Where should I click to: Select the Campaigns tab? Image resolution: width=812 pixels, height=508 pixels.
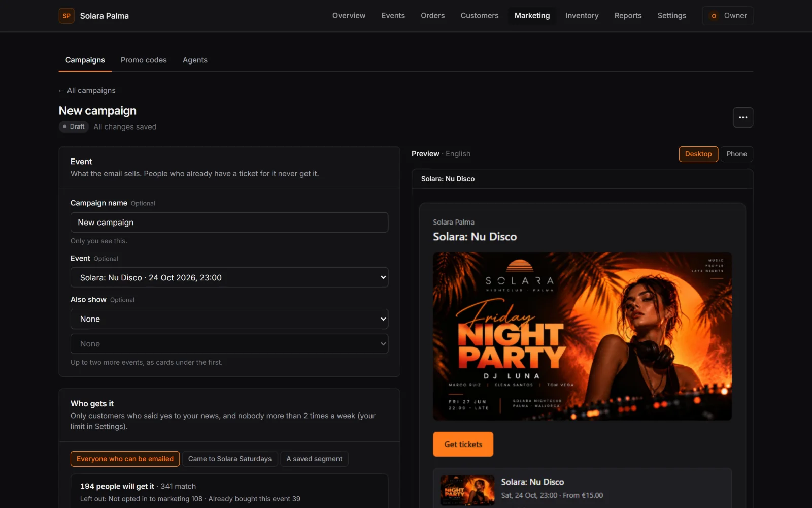point(85,60)
